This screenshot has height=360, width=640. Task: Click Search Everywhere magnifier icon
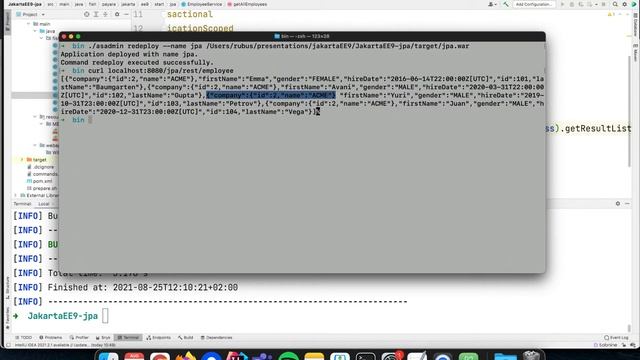615,4
